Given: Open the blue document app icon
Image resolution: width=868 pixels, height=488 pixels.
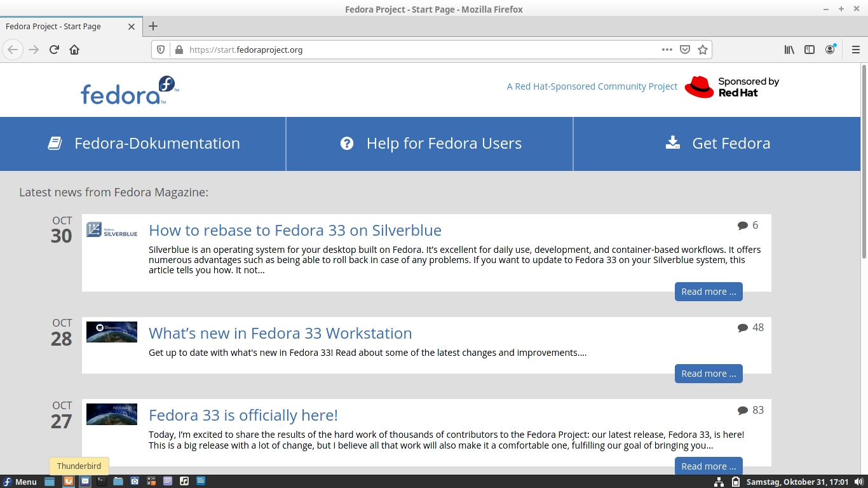Looking at the screenshot, I should pos(201,482).
